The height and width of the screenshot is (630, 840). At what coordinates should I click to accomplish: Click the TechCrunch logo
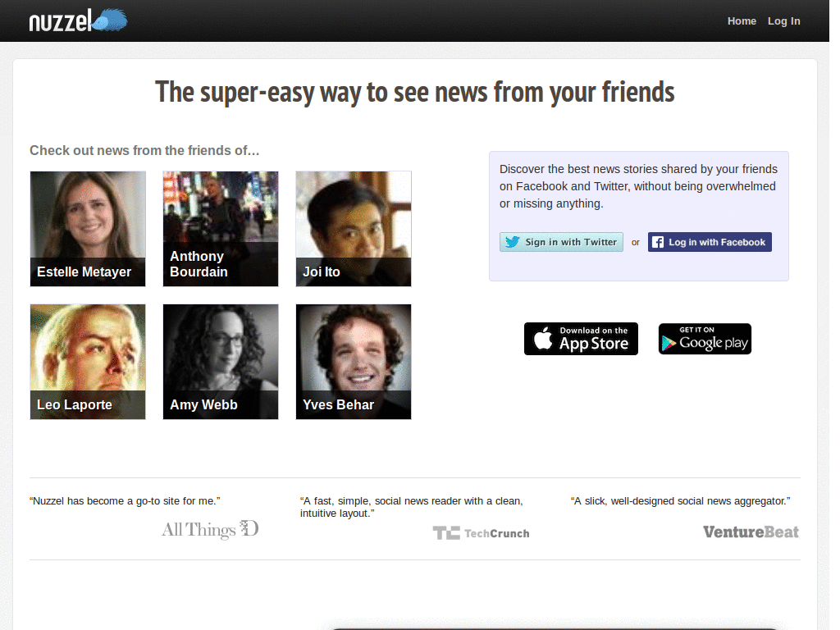pos(481,533)
